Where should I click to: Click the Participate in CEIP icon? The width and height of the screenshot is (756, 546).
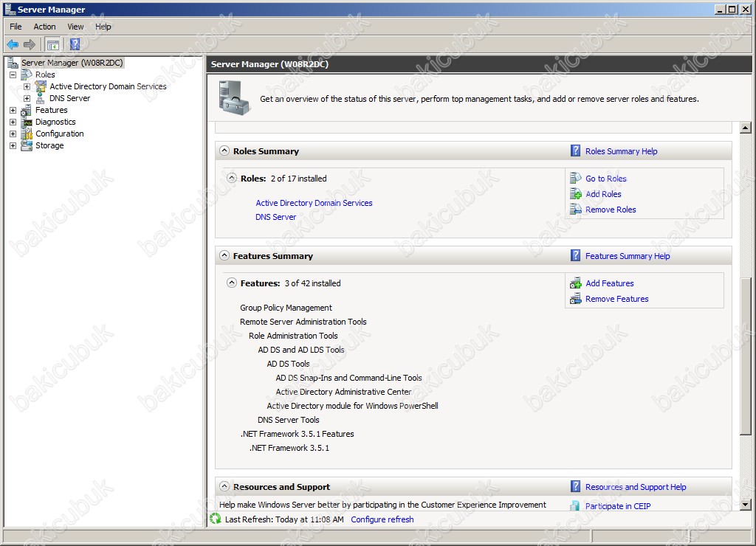pyautogui.click(x=575, y=505)
